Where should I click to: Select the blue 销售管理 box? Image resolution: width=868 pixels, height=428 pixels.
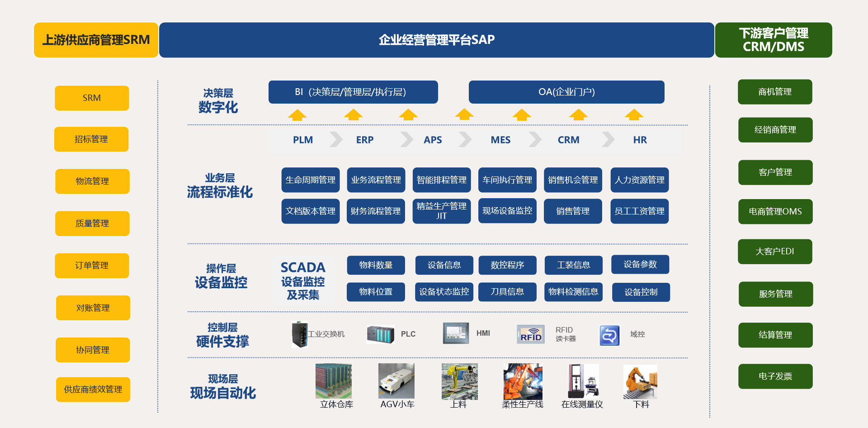[x=573, y=211]
